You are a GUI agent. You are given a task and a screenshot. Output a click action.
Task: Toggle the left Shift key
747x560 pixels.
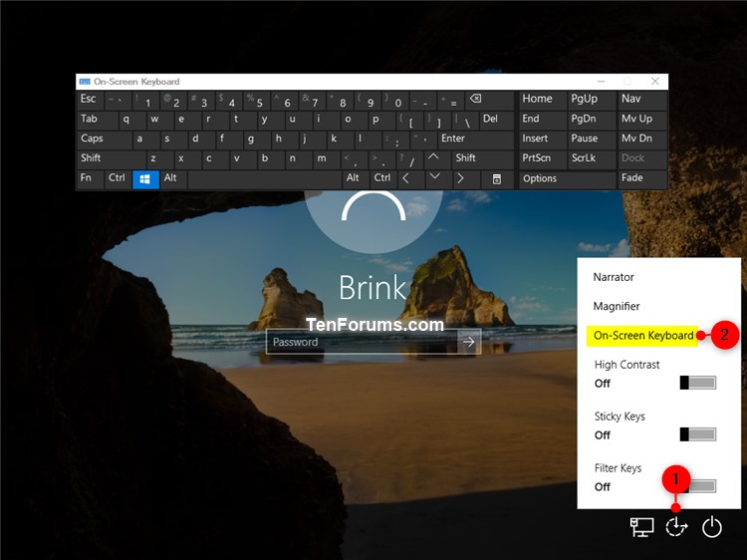pyautogui.click(x=111, y=159)
